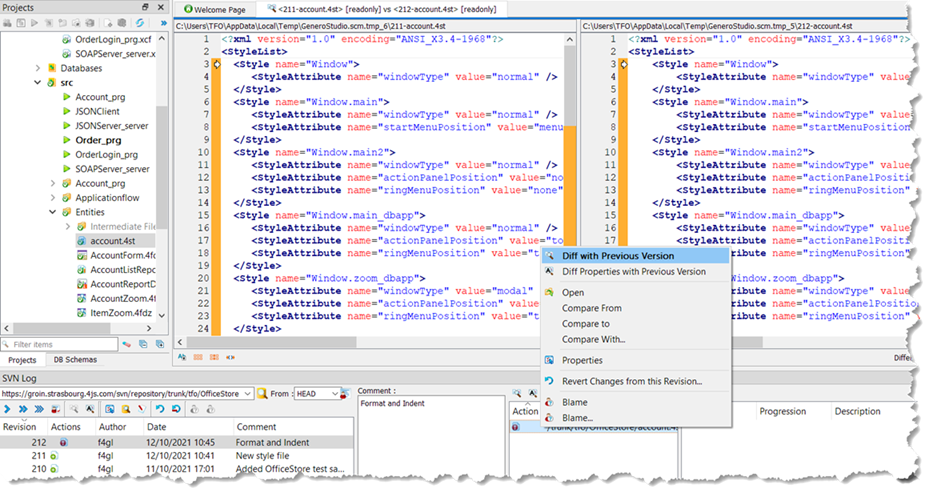Expand the Account_prg folder node
This screenshot has height=493, width=929.
tap(53, 183)
